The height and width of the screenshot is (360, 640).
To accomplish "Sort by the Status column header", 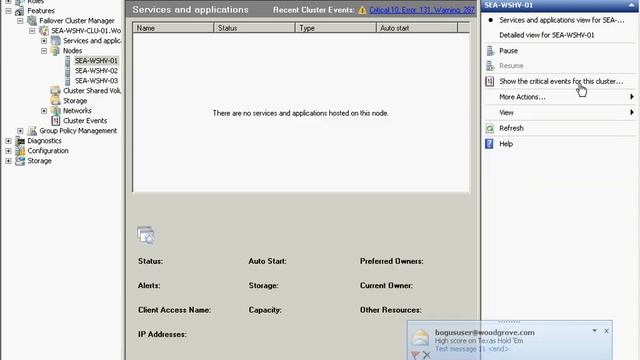I will click(x=254, y=28).
